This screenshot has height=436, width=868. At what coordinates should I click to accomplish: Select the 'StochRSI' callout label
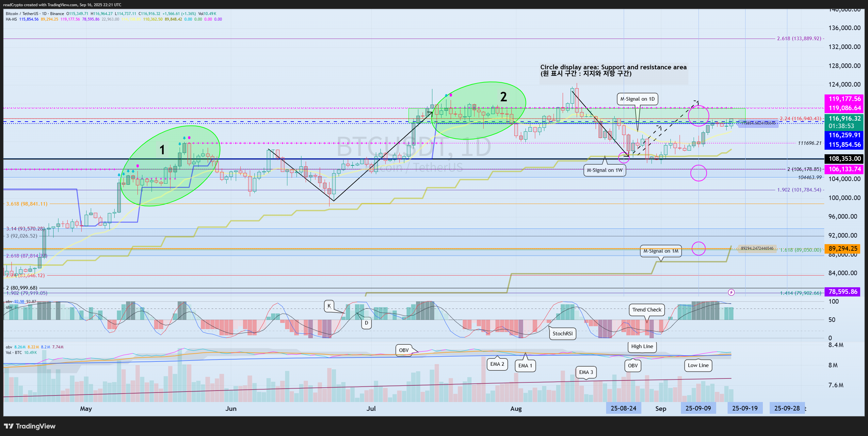click(562, 333)
